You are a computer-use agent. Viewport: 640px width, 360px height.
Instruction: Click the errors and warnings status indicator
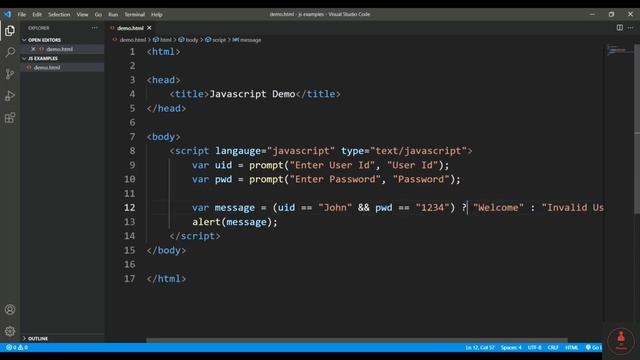pyautogui.click(x=17, y=347)
